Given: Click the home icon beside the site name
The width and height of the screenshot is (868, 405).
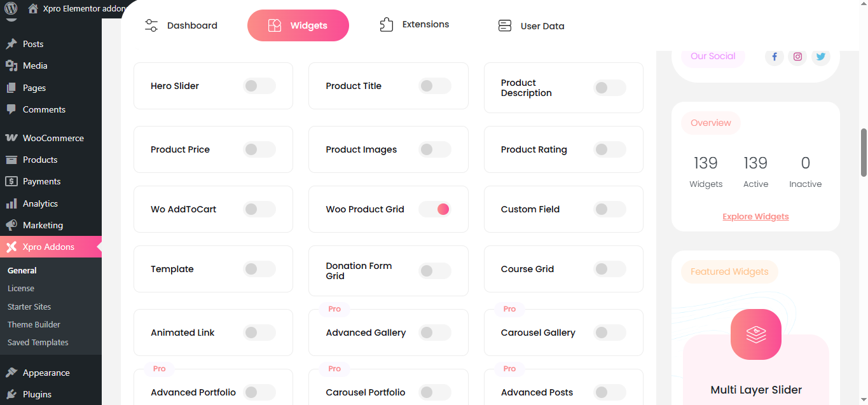Looking at the screenshot, I should click(33, 9).
